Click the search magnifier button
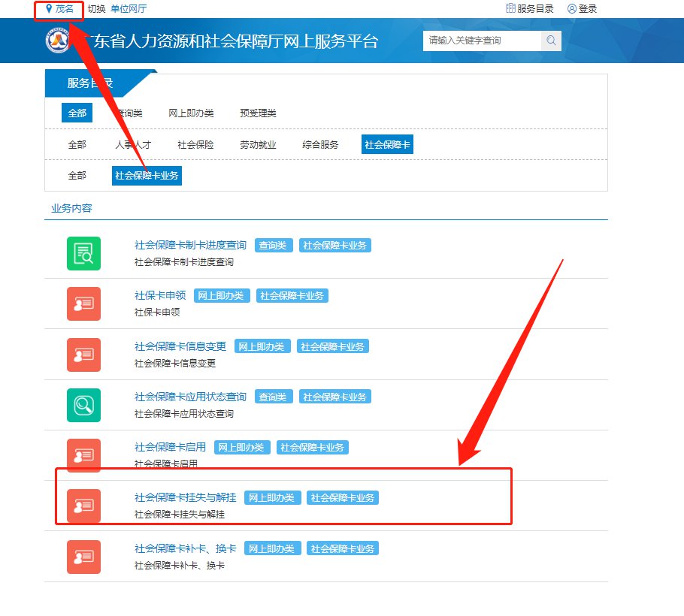 (x=551, y=41)
